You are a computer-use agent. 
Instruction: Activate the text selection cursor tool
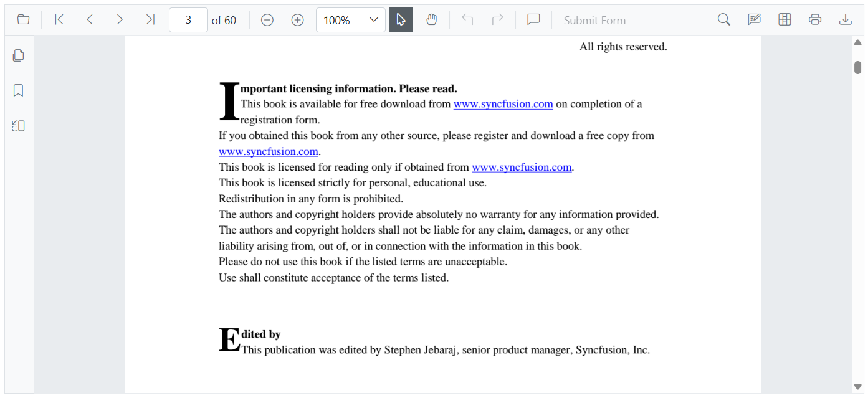pos(401,20)
